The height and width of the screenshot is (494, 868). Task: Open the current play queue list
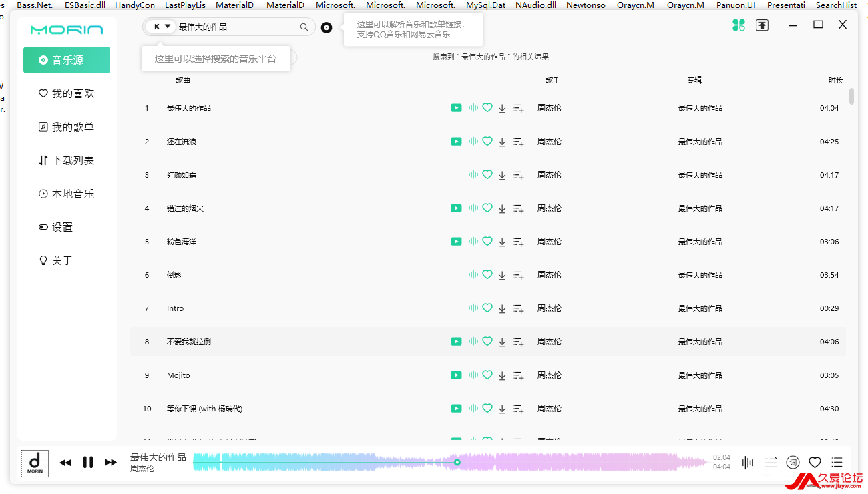837,462
